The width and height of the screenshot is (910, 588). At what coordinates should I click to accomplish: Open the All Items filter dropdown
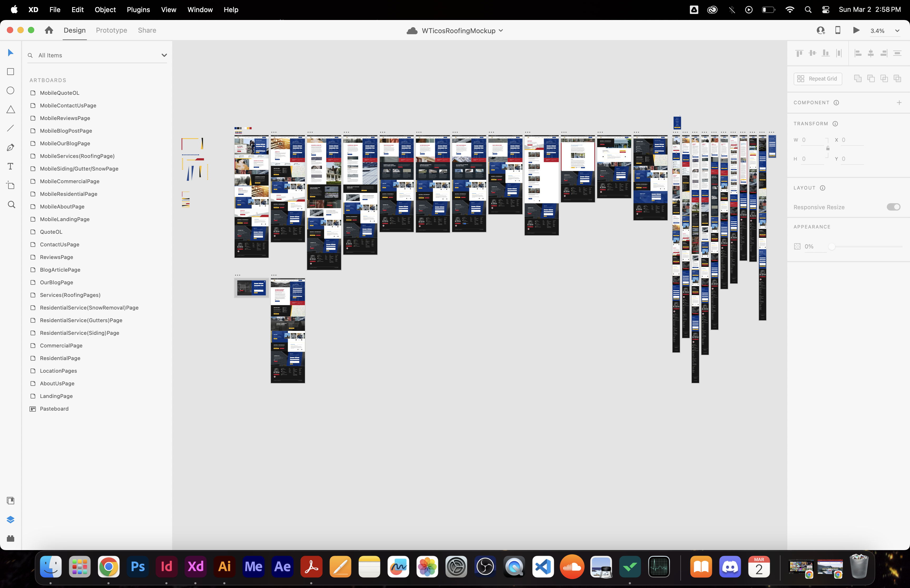164,55
